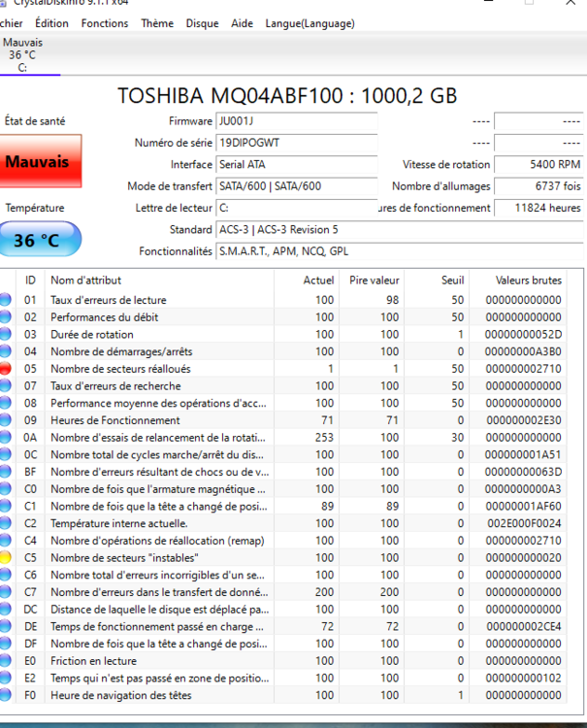Click the yellow status icon for attribute C5
This screenshot has width=587, height=728.
[x=6, y=558]
